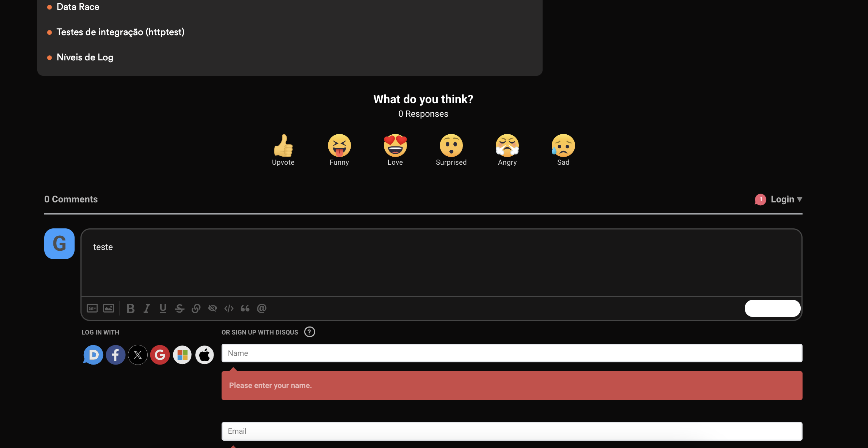Image resolution: width=868 pixels, height=448 pixels.
Task: Toggle spoiler tag eye icon
Action: click(x=212, y=308)
